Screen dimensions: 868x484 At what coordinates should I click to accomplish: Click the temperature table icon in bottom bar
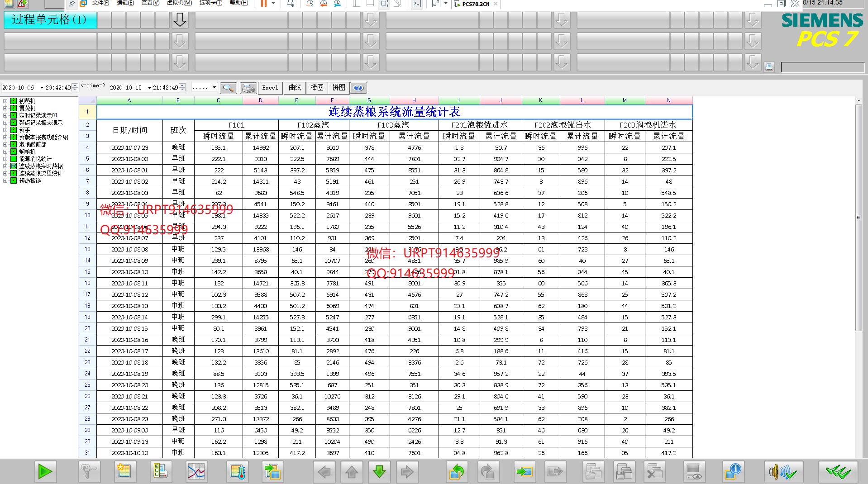pyautogui.click(x=237, y=472)
